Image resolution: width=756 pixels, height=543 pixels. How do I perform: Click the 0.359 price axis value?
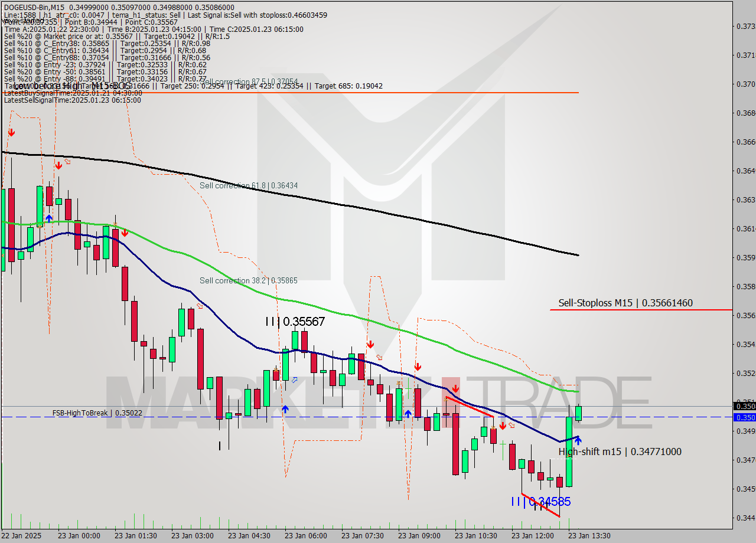(x=745, y=257)
